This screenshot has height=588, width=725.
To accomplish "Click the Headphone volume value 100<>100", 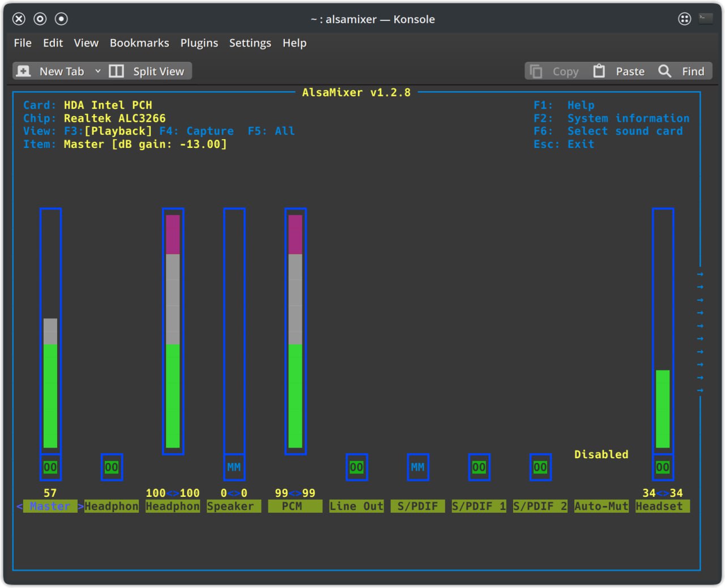I will click(173, 493).
